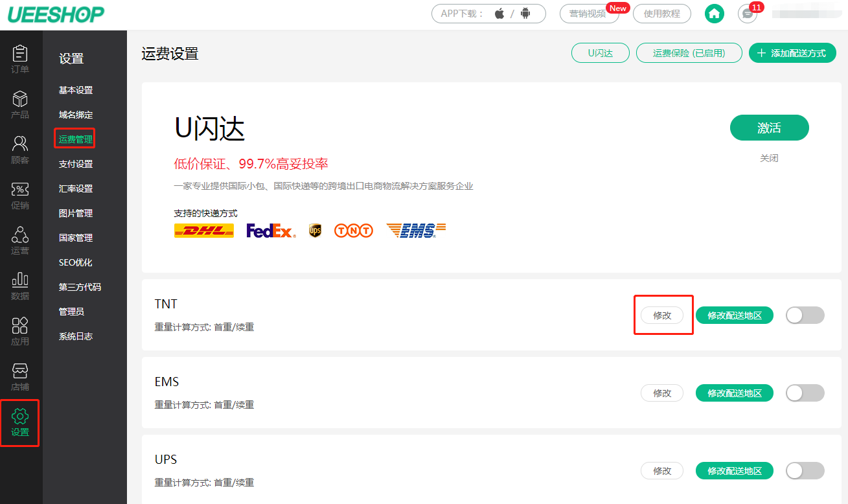Open the message notifications icon with badge 11

[748, 13]
